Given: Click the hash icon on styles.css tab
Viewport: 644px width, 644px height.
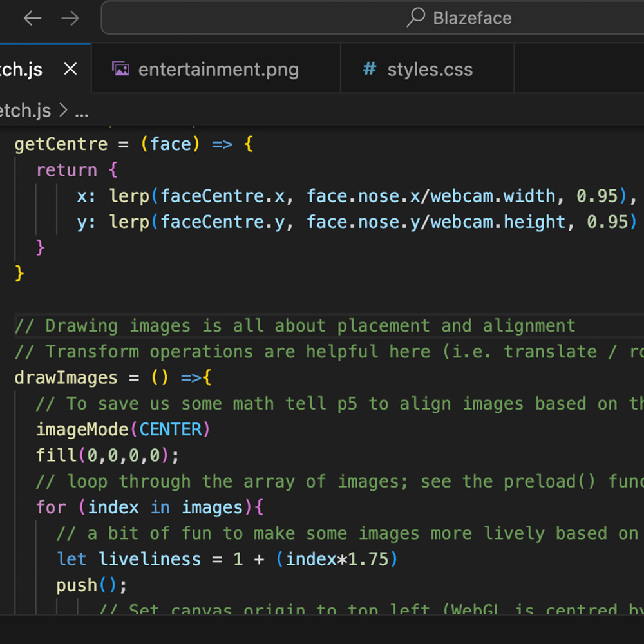Looking at the screenshot, I should pos(368,69).
